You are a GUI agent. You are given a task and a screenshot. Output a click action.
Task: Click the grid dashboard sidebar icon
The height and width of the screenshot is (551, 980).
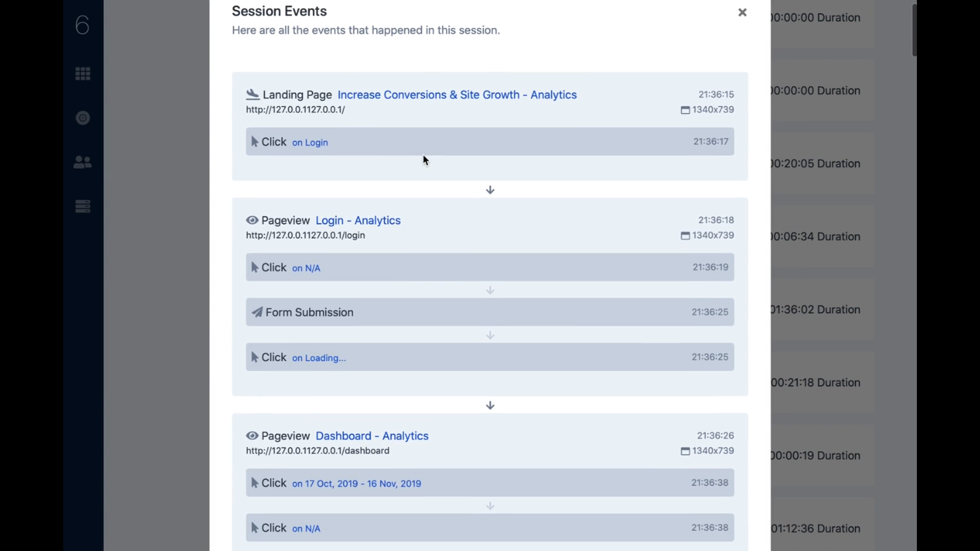pos(83,74)
